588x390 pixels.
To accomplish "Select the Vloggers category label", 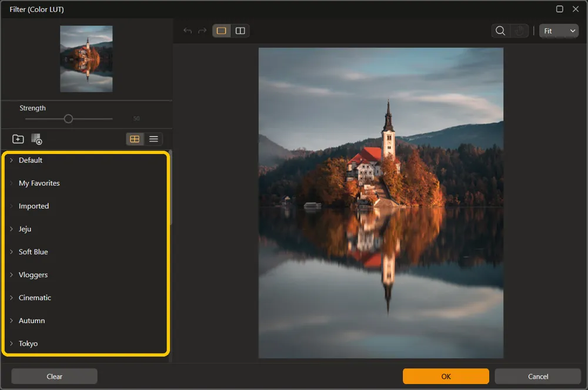I will 33,275.
